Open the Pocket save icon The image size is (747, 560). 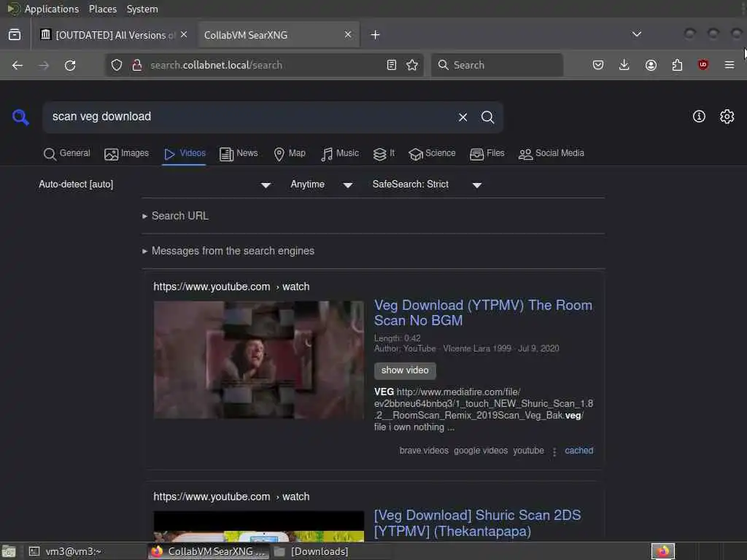[x=598, y=65]
